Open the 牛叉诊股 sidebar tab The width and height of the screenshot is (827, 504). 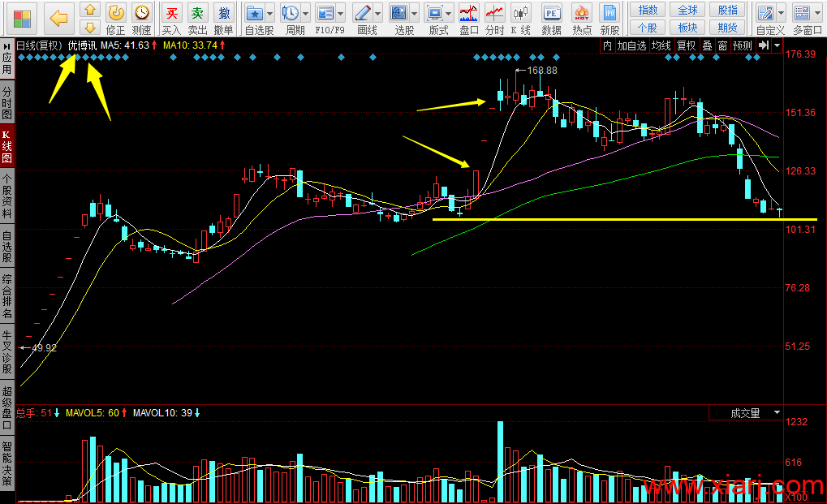6,351
